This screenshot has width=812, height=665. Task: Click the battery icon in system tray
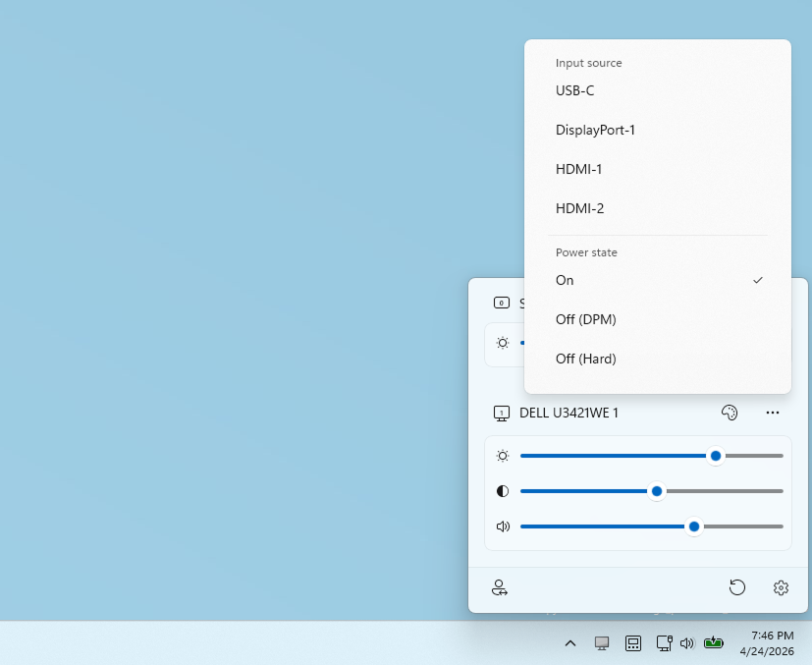714,643
